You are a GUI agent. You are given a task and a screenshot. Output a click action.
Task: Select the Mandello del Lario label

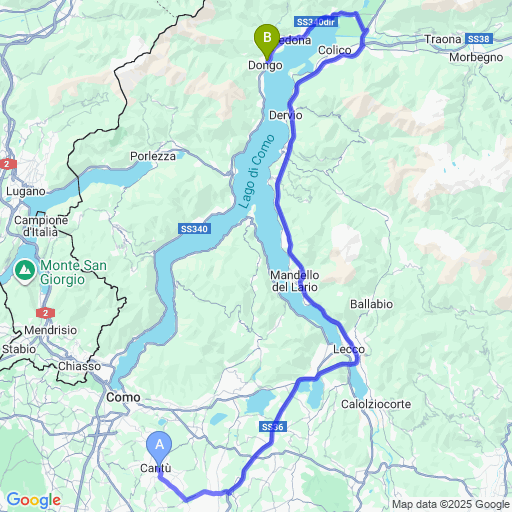pos(295,281)
